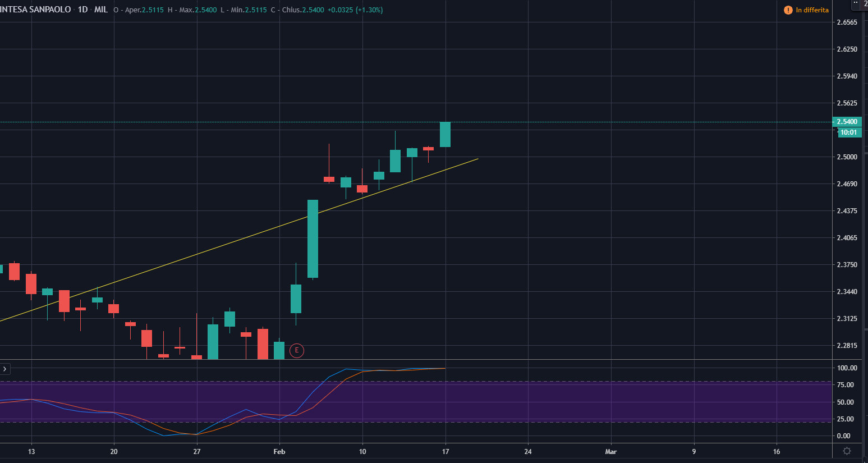The width and height of the screenshot is (868, 463).
Task: Click the current price label 2.5400
Action: pos(847,122)
